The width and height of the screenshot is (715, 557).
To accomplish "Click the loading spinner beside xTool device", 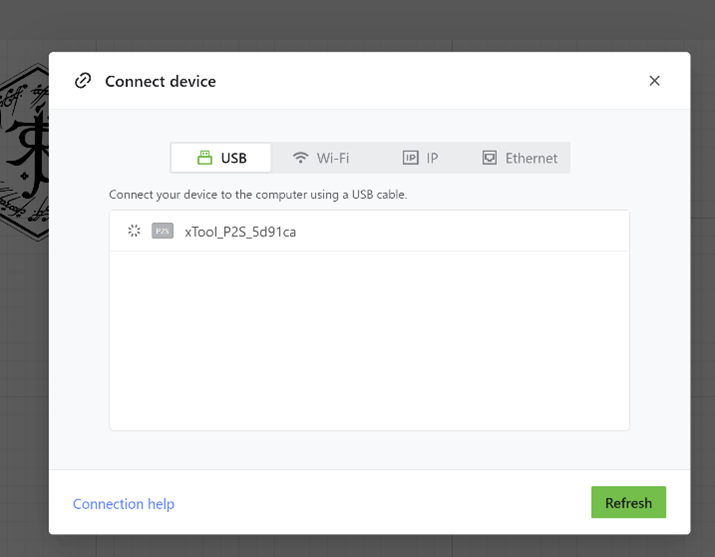I will (134, 231).
